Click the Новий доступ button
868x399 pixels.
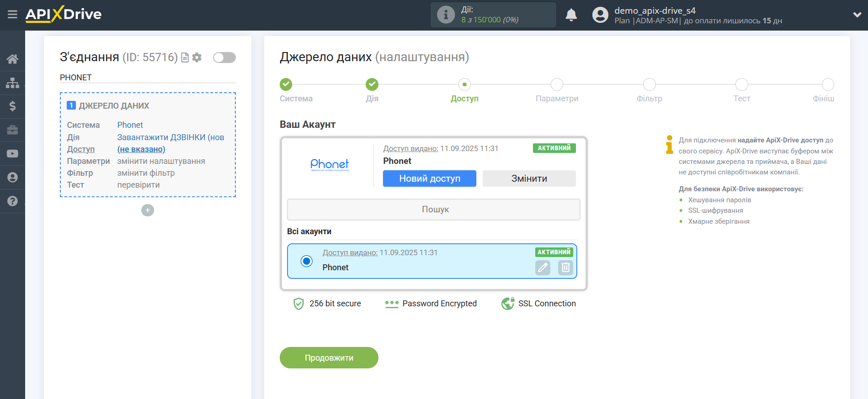(x=430, y=178)
